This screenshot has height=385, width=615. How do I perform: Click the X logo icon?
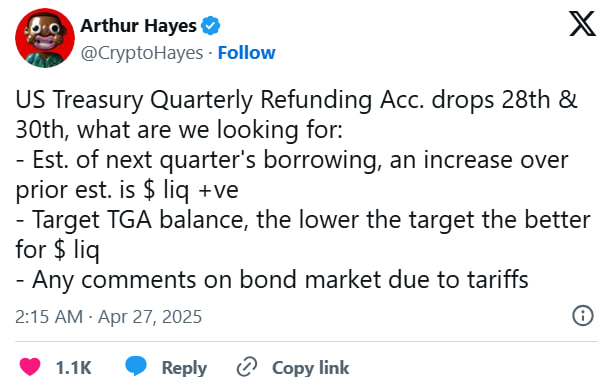(x=582, y=24)
